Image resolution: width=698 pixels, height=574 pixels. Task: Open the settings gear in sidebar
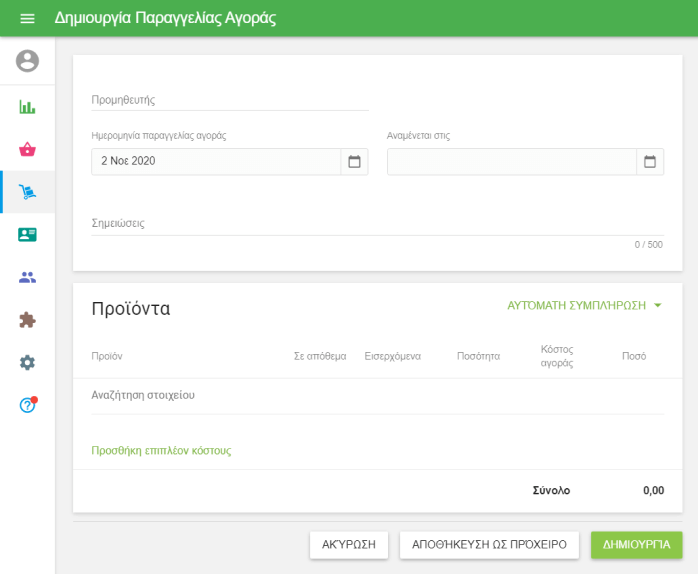[27, 362]
